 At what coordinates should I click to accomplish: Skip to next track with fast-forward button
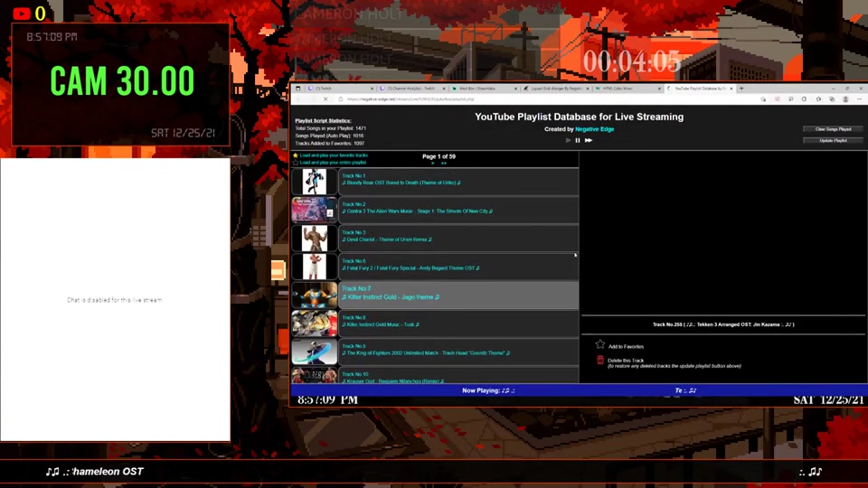pos(589,140)
